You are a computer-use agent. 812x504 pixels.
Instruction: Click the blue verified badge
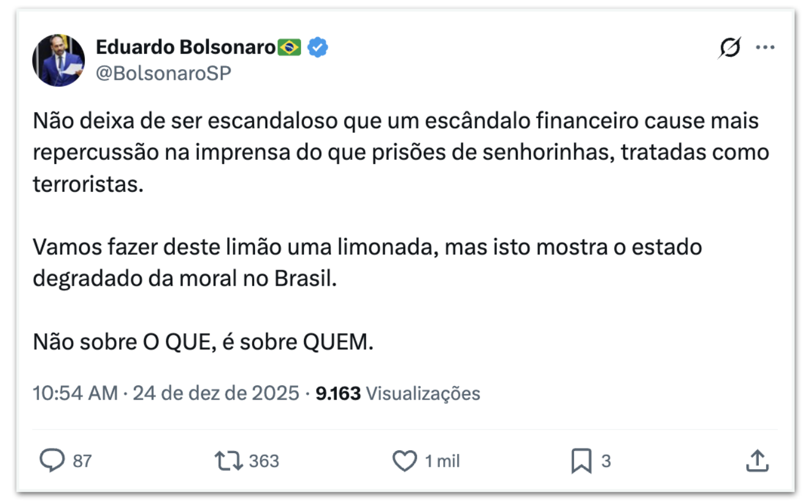tap(318, 47)
